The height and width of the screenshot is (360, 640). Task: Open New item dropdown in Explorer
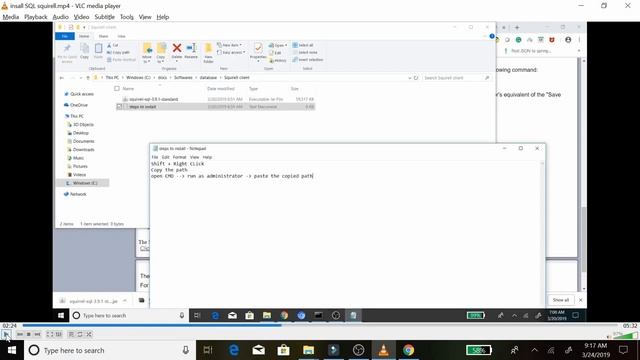tap(229, 45)
